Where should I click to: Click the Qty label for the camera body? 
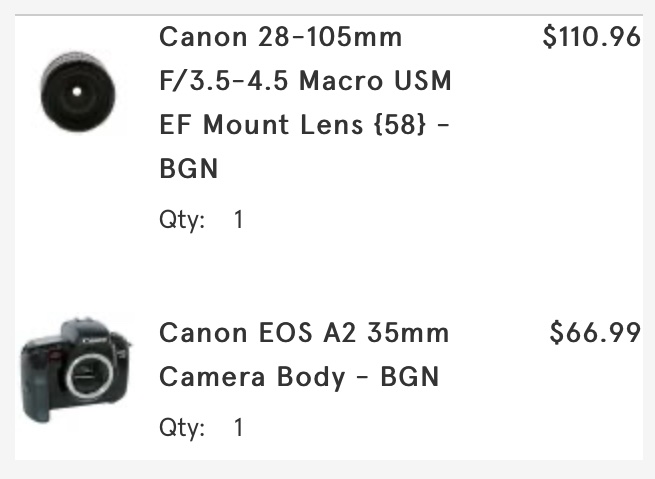[182, 428]
